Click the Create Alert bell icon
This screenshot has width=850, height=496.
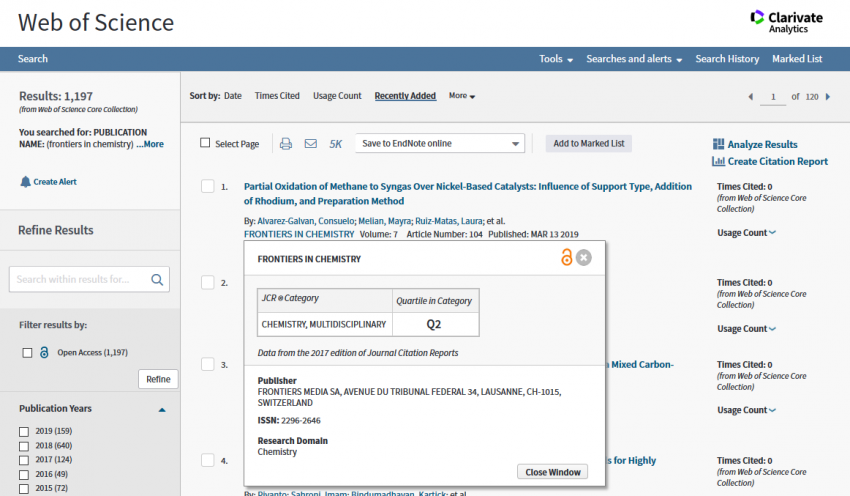[25, 182]
